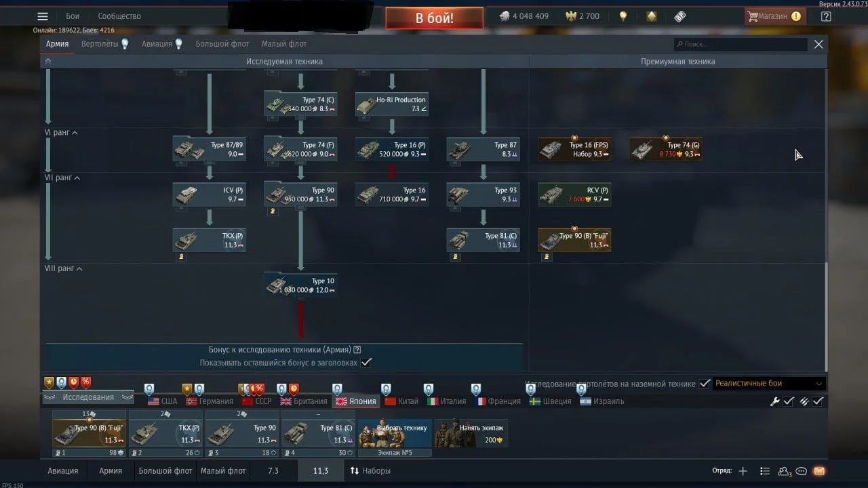Open the Наборы presets button
Viewport: 868px width, 488px height.
370,471
